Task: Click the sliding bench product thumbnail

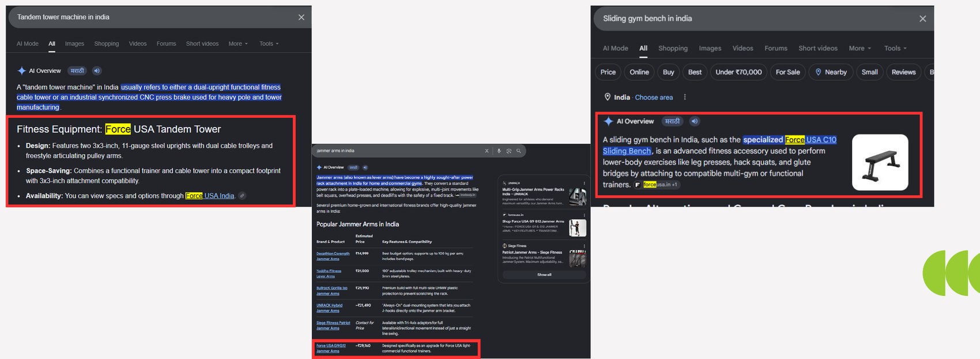Action: click(x=880, y=162)
